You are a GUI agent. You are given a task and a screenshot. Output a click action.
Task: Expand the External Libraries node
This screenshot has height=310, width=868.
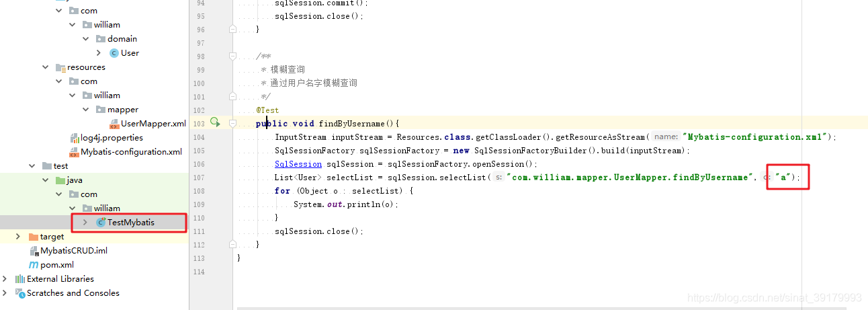coord(5,279)
